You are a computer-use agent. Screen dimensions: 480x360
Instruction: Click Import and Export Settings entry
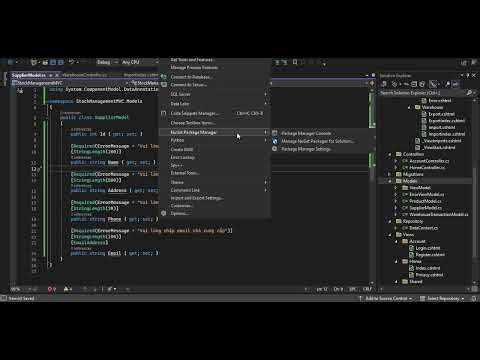(x=197, y=198)
